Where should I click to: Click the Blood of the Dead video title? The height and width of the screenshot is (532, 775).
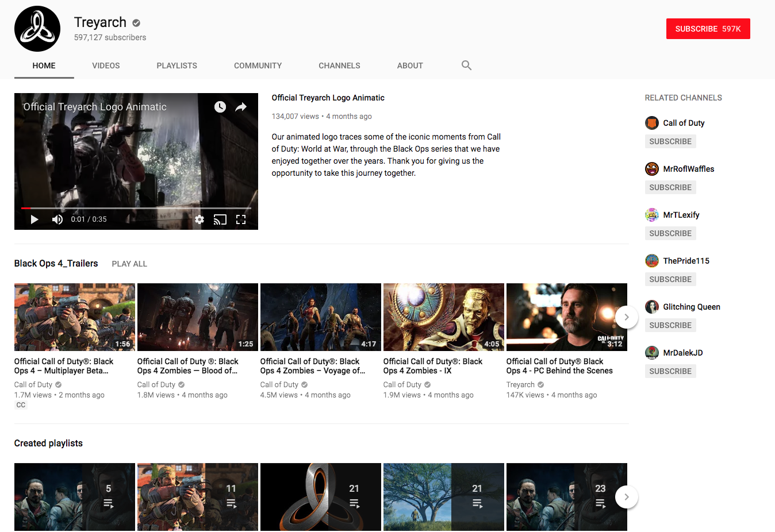(x=188, y=366)
